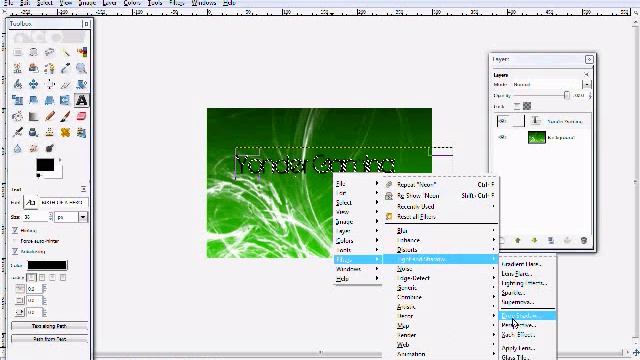Toggle the Antialiasing checkbox

(15, 251)
